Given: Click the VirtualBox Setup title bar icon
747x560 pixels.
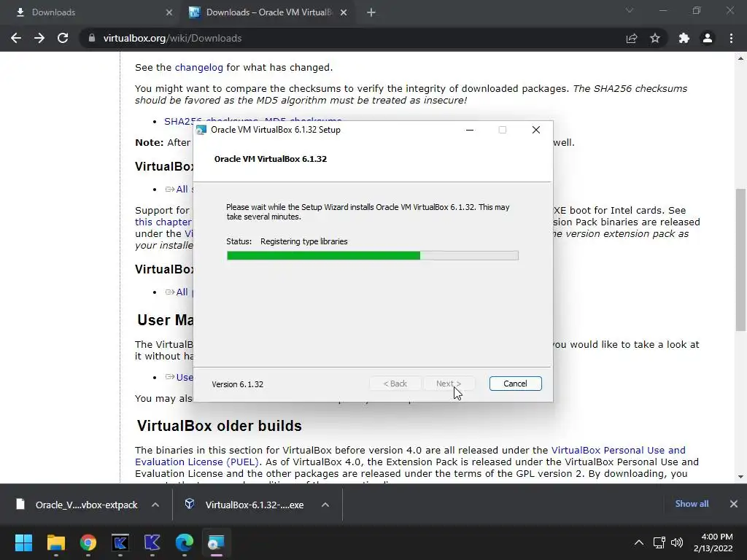Looking at the screenshot, I should [x=201, y=130].
